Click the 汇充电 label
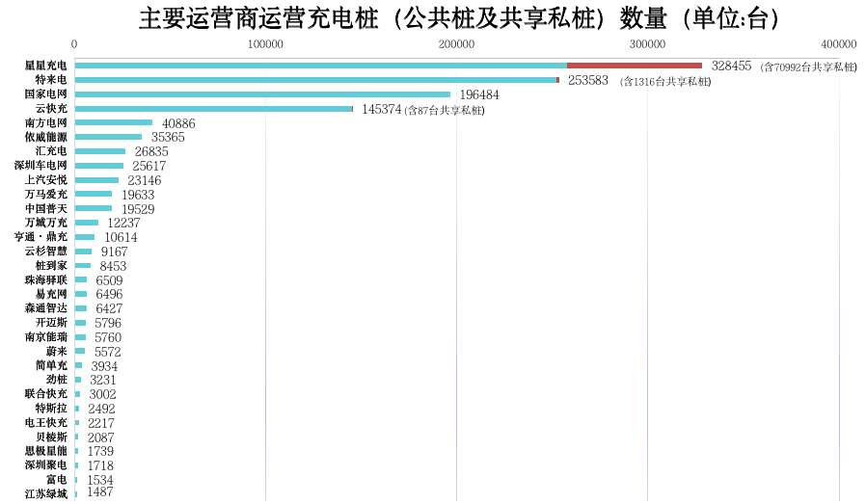 (x=51, y=150)
